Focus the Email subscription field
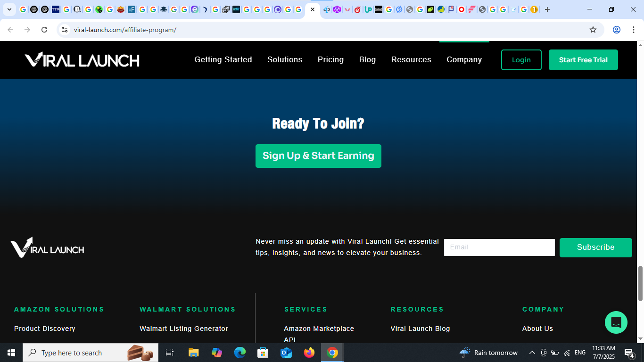644x362 pixels. click(x=499, y=247)
